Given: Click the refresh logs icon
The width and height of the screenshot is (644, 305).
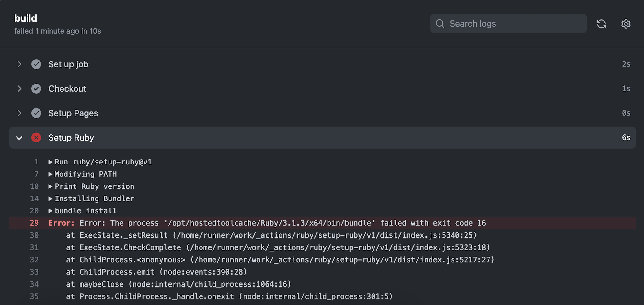Looking at the screenshot, I should [602, 24].
